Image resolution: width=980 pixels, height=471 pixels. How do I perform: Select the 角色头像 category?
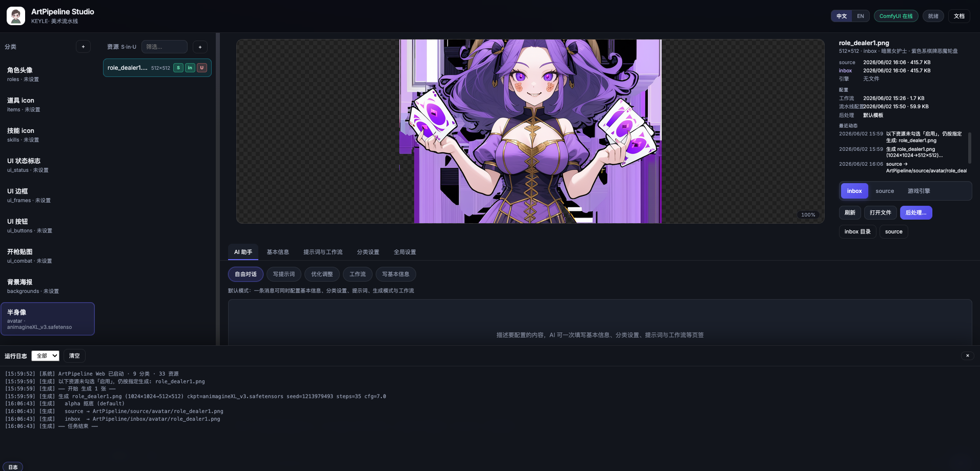coord(47,74)
